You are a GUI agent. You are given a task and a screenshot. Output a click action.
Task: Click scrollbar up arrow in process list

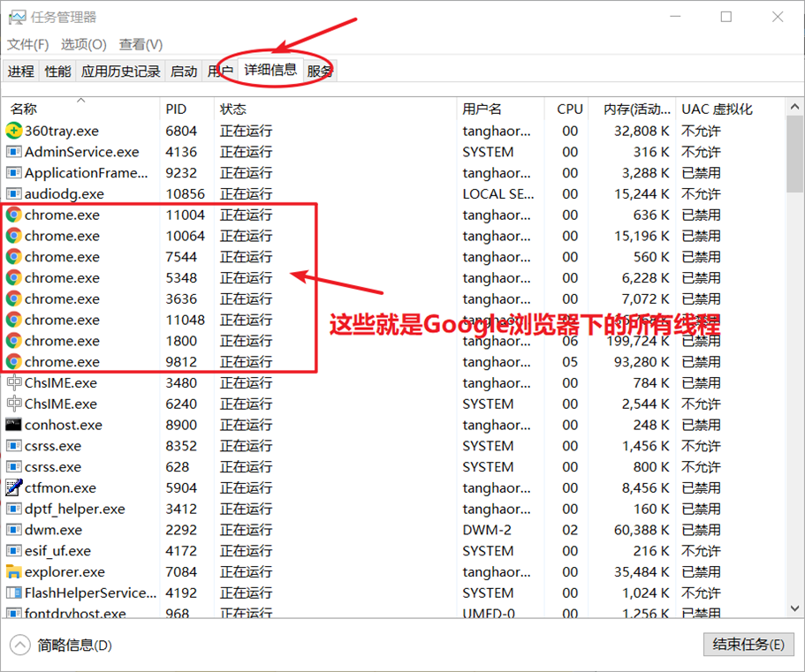[794, 107]
